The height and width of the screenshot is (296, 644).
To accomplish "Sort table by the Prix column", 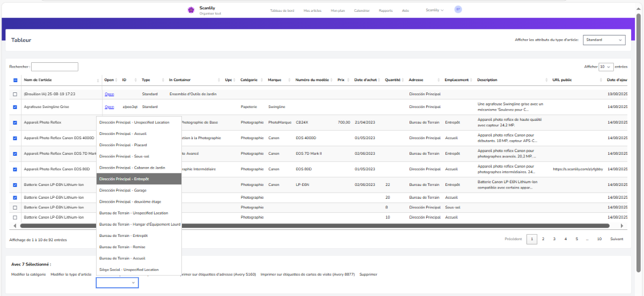I will [341, 80].
